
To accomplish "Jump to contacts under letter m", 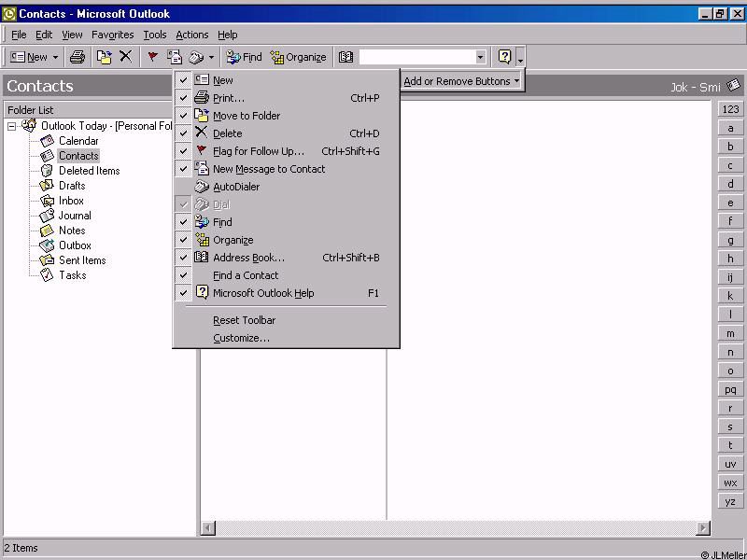I will coord(730,333).
